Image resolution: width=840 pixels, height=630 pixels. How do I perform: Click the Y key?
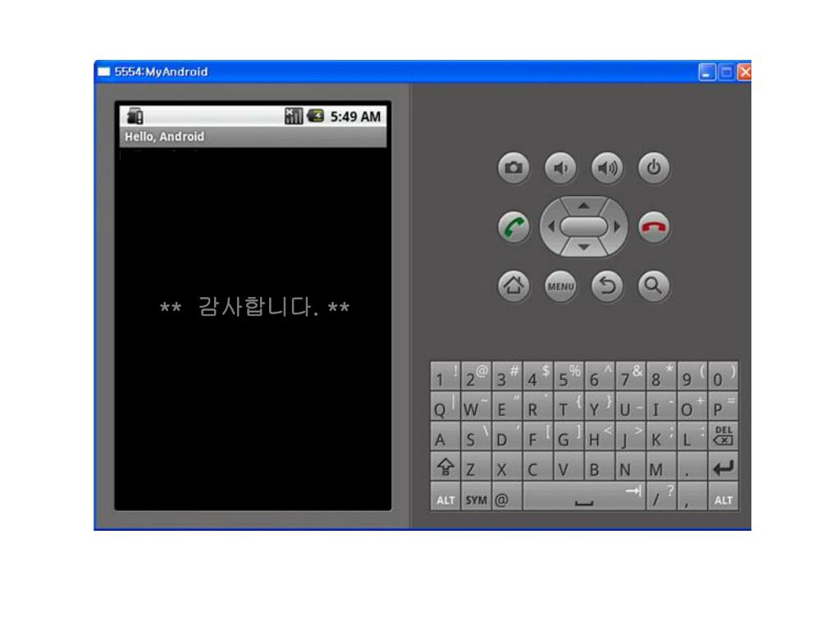click(600, 405)
